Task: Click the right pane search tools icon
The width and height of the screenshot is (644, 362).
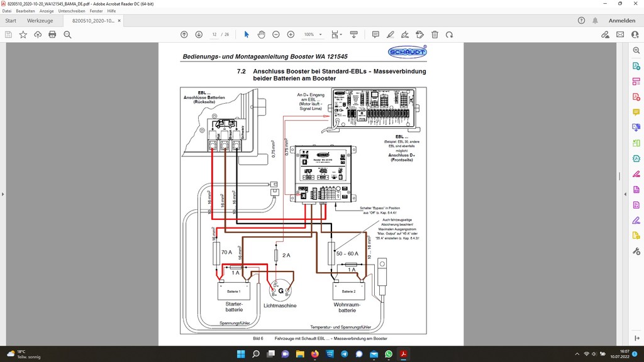Action: tap(636, 50)
